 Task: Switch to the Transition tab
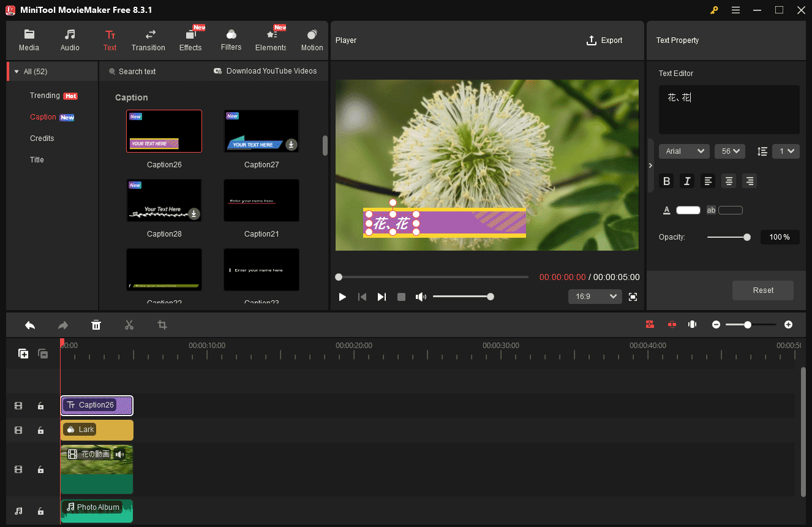(x=148, y=40)
